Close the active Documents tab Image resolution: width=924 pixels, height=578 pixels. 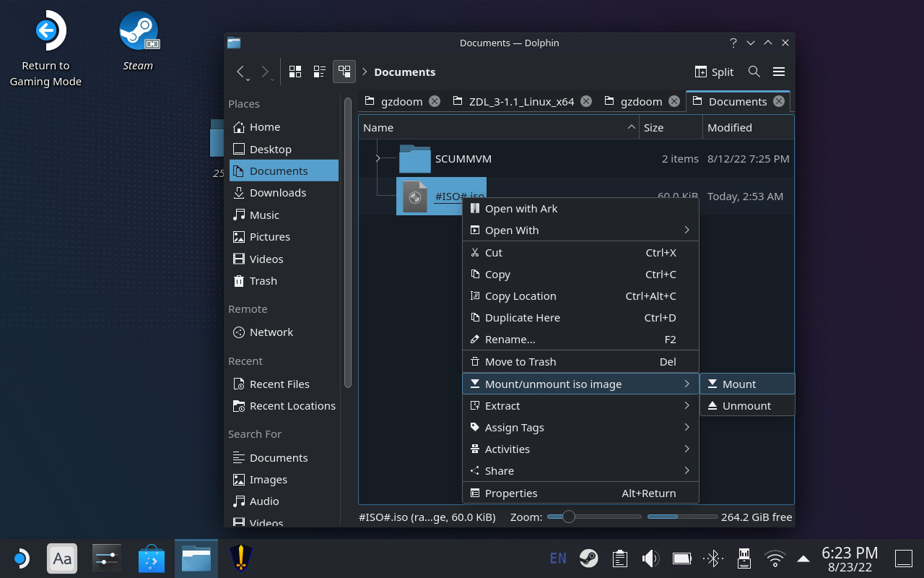click(x=779, y=101)
